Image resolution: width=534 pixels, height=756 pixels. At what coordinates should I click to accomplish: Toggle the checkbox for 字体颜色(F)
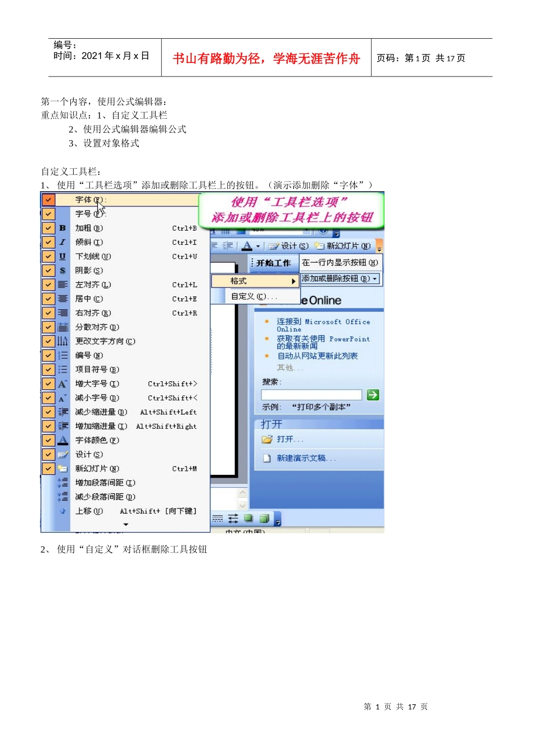point(49,440)
